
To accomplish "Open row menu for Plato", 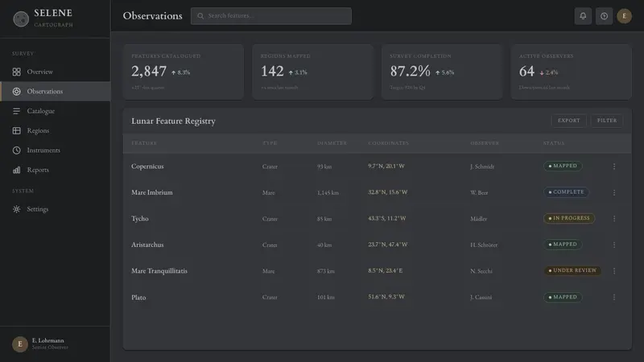I will [x=614, y=297].
